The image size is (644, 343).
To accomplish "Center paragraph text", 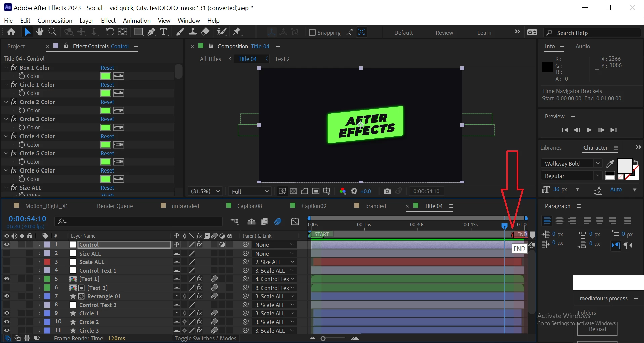I will pos(560,220).
